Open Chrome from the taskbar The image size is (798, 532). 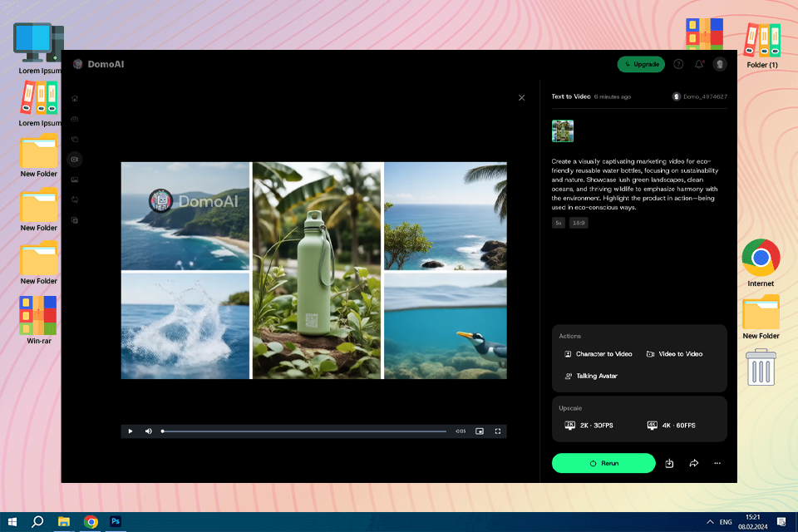91,522
